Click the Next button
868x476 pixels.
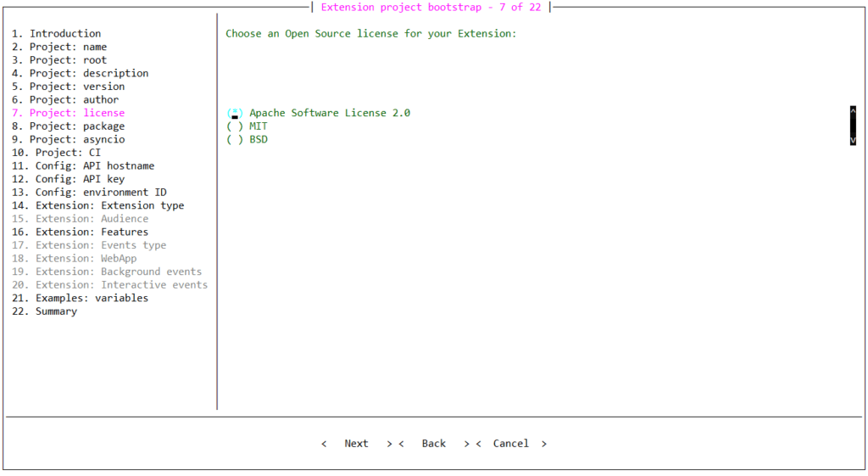(x=357, y=443)
